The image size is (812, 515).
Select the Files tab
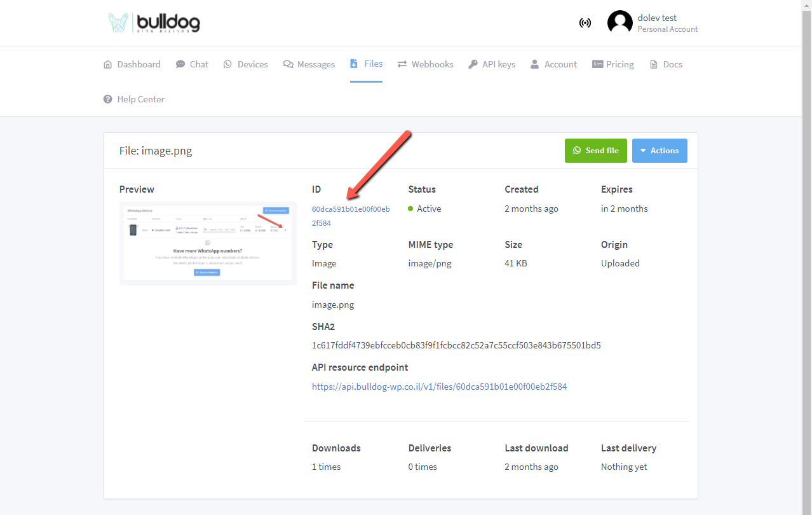click(x=366, y=64)
